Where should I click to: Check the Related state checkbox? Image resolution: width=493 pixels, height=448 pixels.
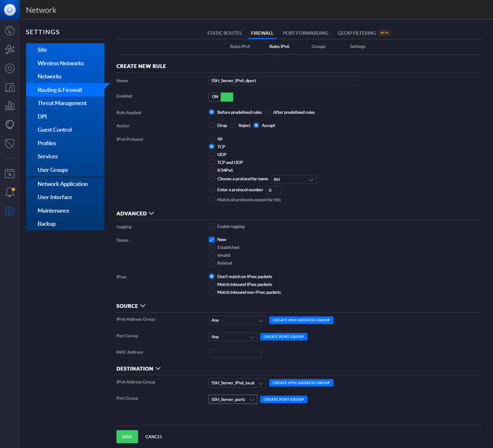tap(212, 263)
